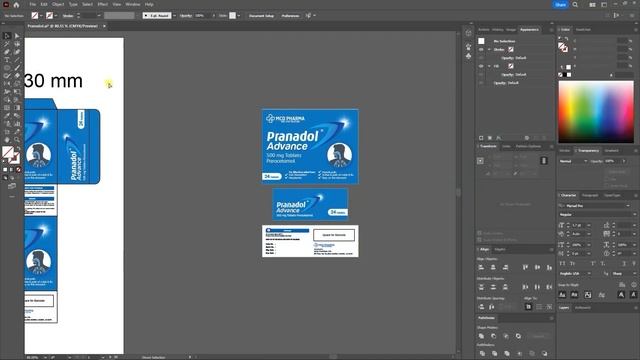Switch to the Artboards tab

coord(582,308)
